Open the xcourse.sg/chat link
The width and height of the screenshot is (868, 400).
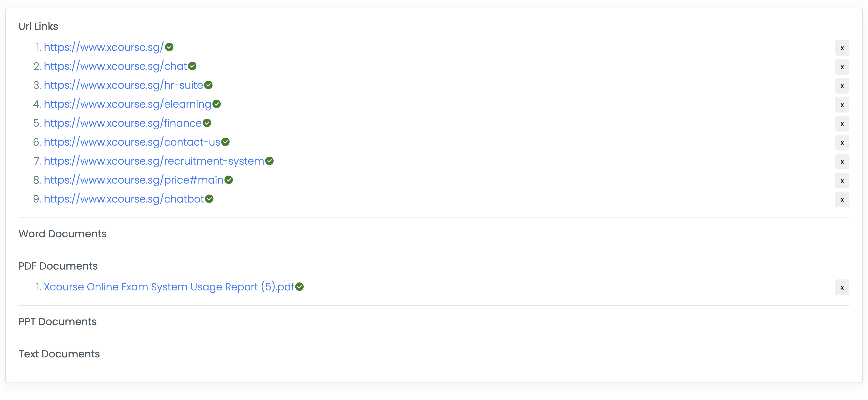(x=116, y=66)
